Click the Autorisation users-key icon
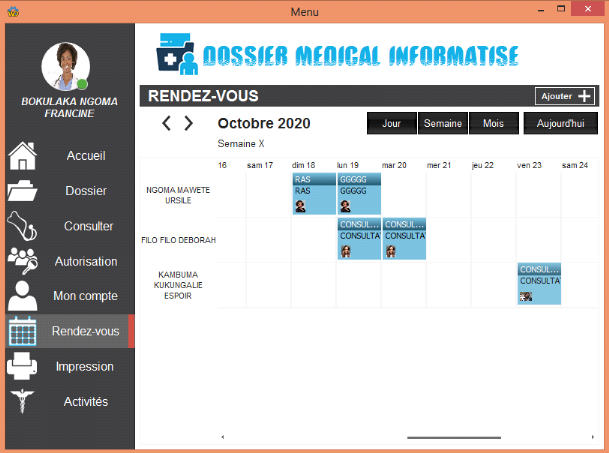 pos(23,261)
